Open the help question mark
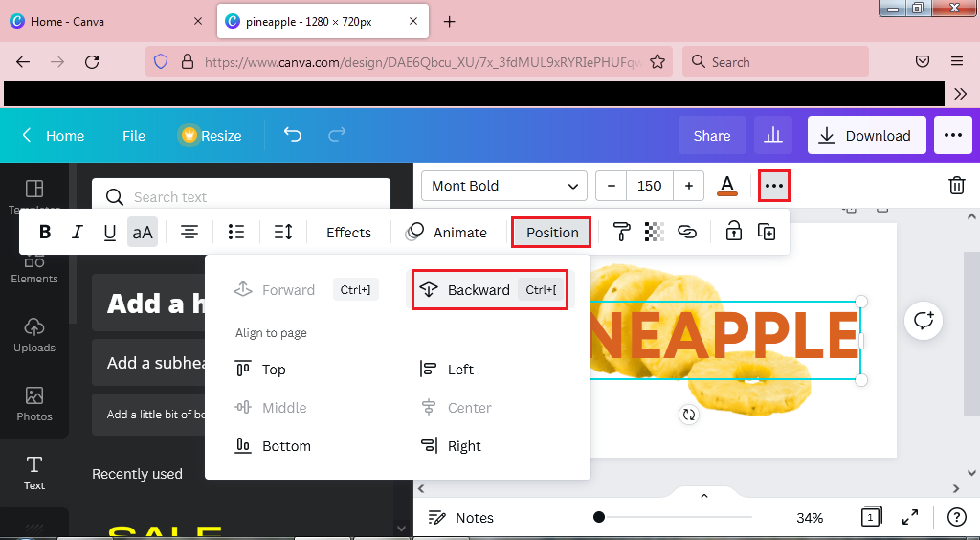The width and height of the screenshot is (980, 540). coord(957,517)
